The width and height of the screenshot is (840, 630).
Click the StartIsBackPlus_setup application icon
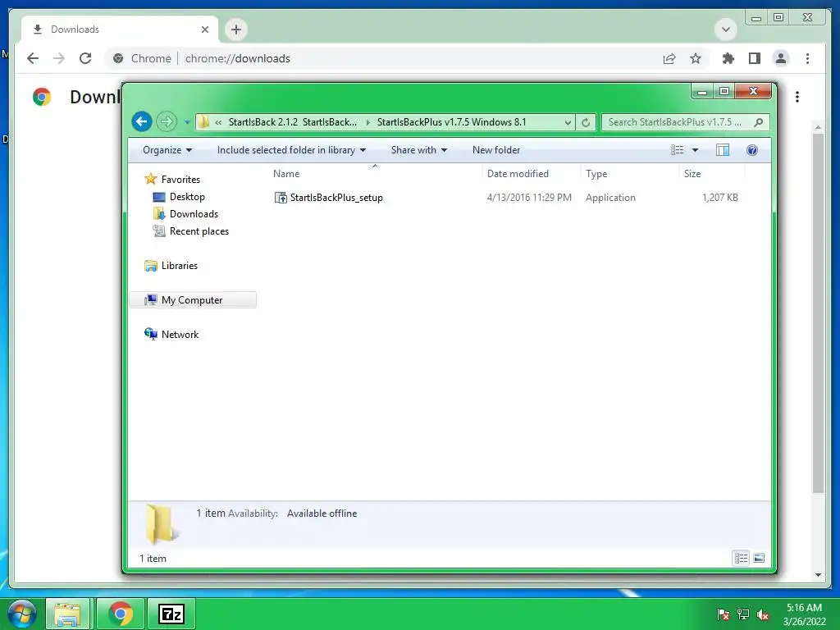click(281, 198)
